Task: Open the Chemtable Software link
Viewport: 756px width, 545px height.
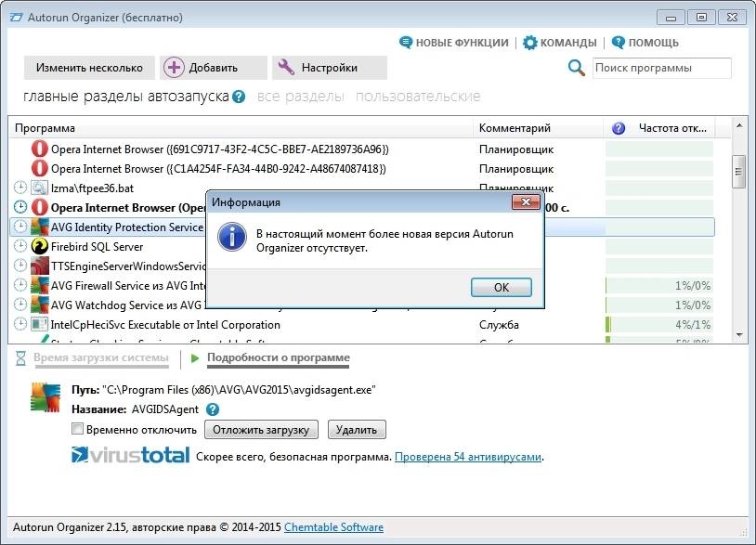Action: click(x=333, y=527)
